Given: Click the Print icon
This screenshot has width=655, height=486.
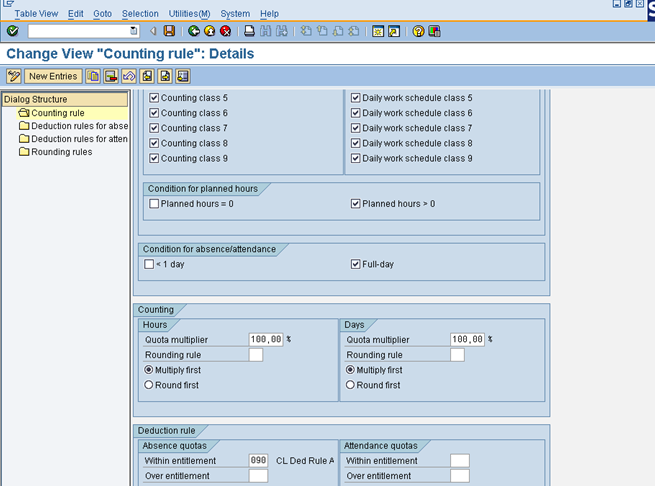Looking at the screenshot, I should pos(249,31).
